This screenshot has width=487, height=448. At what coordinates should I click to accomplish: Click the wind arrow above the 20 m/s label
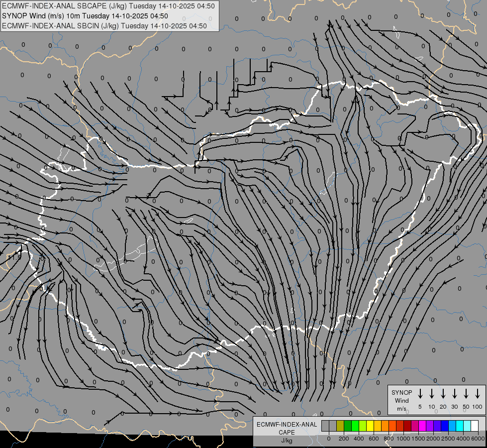coord(443,394)
